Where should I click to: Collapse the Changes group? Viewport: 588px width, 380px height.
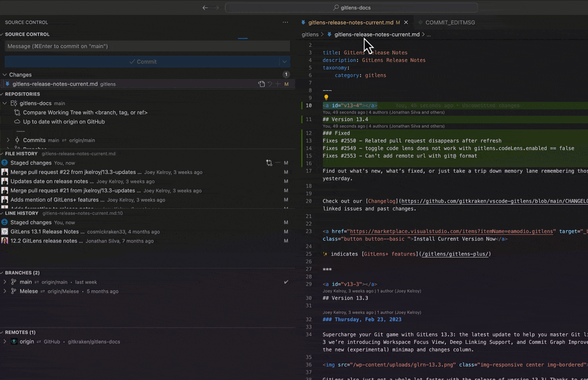(5, 75)
